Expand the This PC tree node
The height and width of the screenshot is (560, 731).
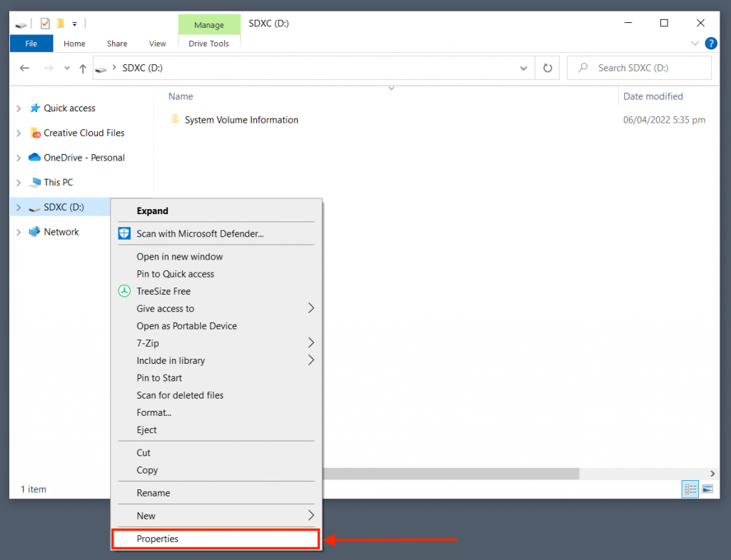tap(19, 183)
